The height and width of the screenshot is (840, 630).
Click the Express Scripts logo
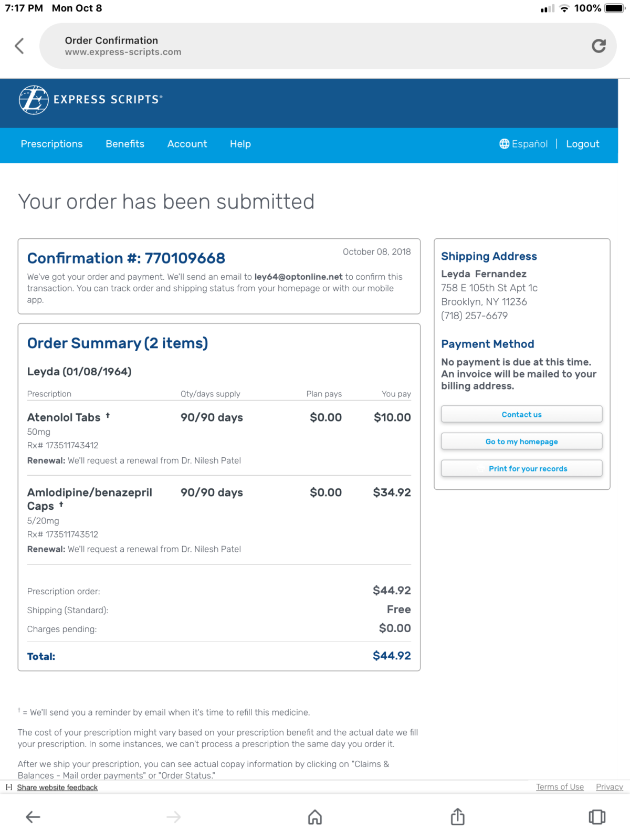(90, 100)
